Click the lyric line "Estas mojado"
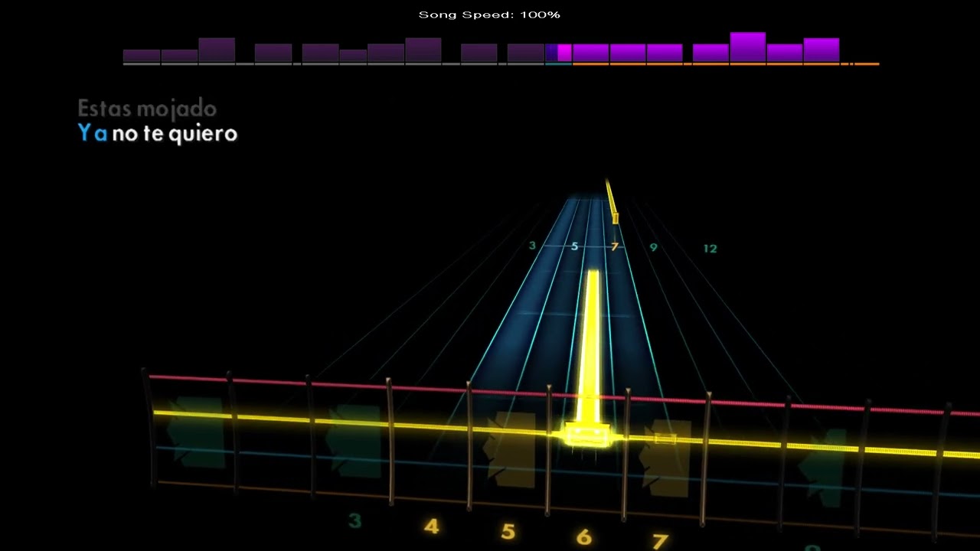 tap(147, 109)
